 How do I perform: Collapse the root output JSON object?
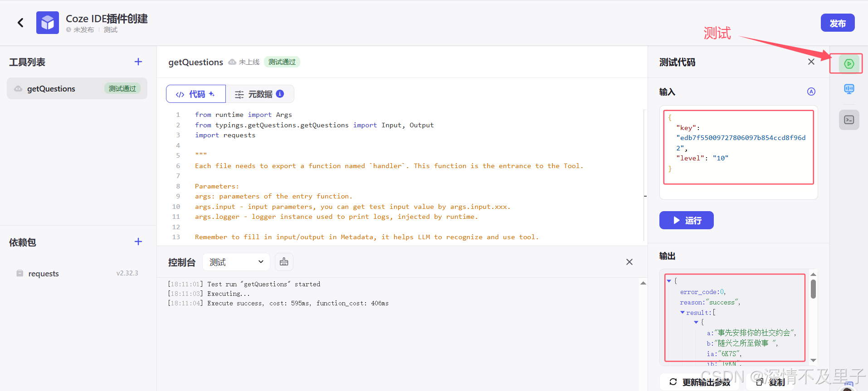[669, 281]
